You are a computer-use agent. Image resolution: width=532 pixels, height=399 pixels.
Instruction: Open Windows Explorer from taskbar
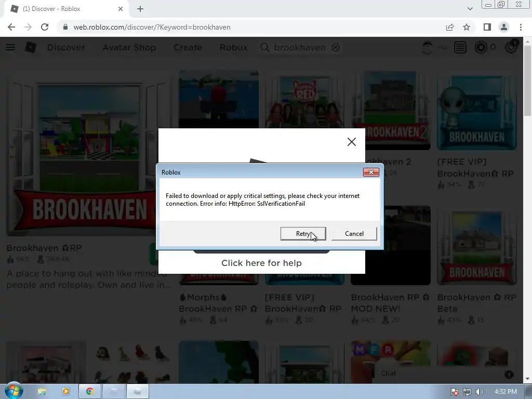point(42,392)
